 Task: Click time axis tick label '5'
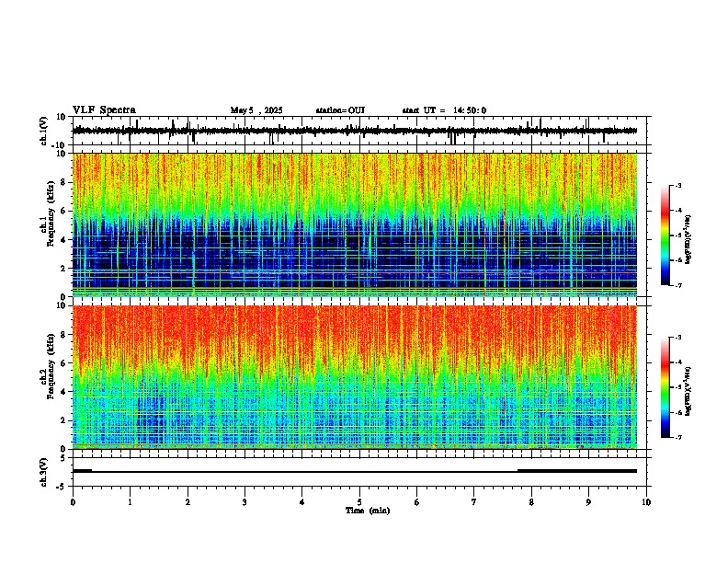coord(359,502)
